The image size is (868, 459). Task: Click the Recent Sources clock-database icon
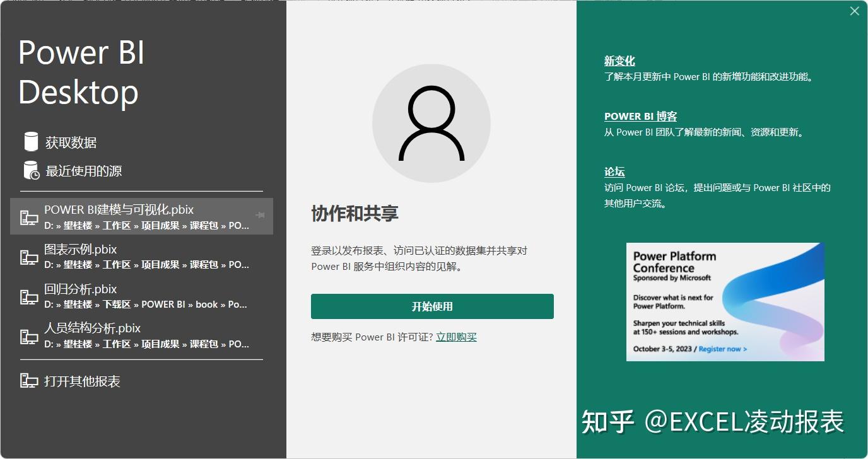[31, 170]
